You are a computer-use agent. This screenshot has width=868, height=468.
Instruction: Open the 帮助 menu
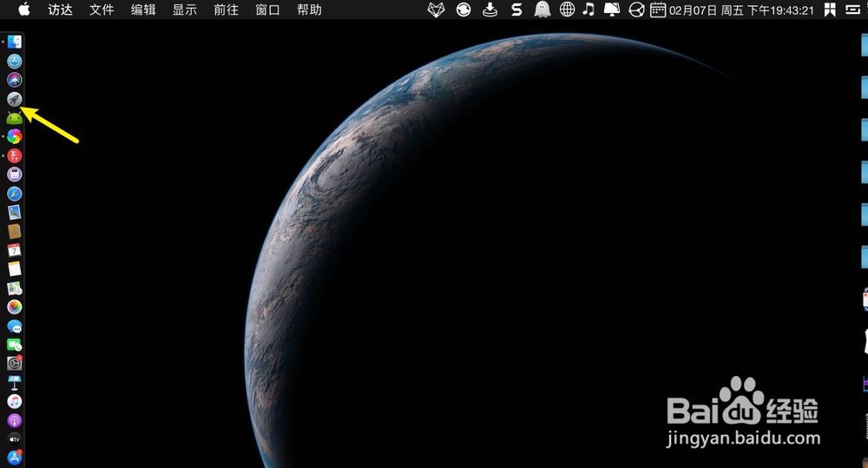(x=310, y=10)
